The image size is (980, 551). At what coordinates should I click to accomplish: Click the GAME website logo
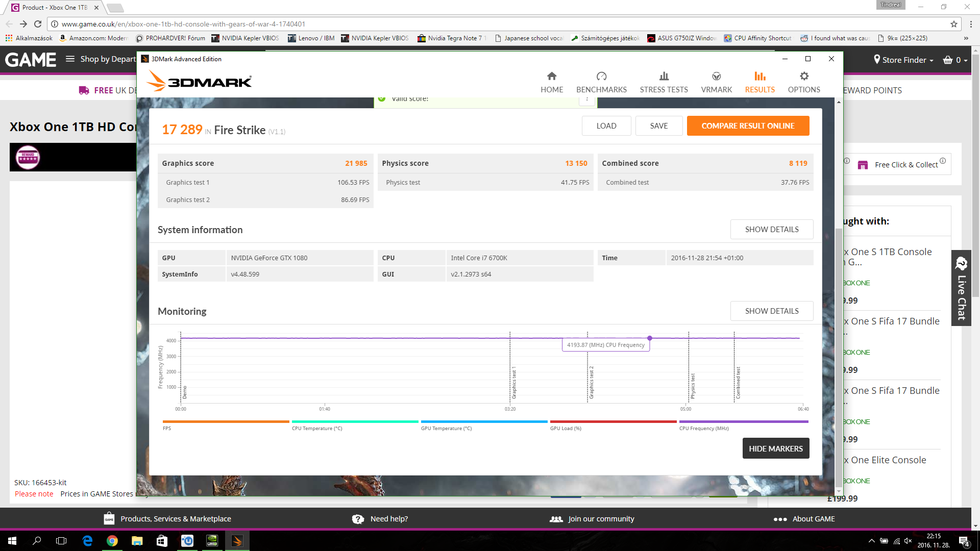click(31, 60)
